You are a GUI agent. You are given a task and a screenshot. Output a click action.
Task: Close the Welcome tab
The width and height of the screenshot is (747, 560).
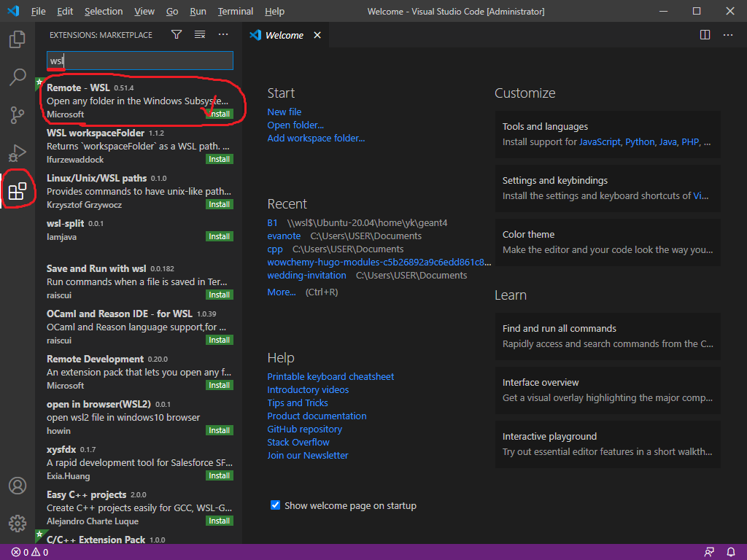(317, 35)
